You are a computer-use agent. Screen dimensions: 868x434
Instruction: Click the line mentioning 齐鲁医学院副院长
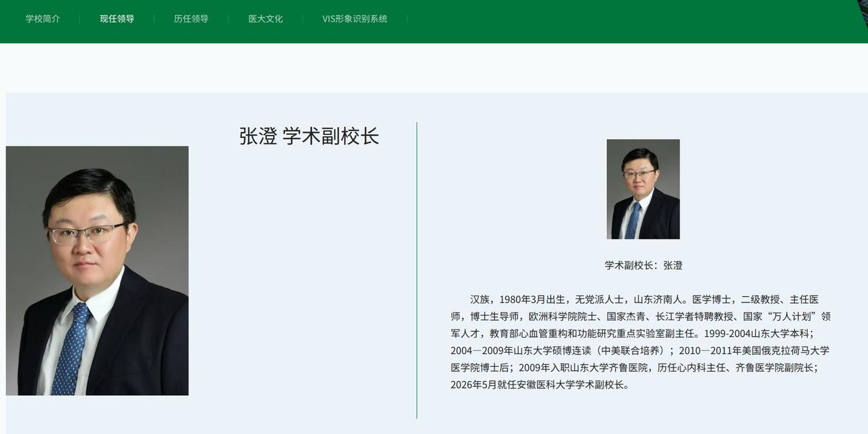pyautogui.click(x=635, y=368)
